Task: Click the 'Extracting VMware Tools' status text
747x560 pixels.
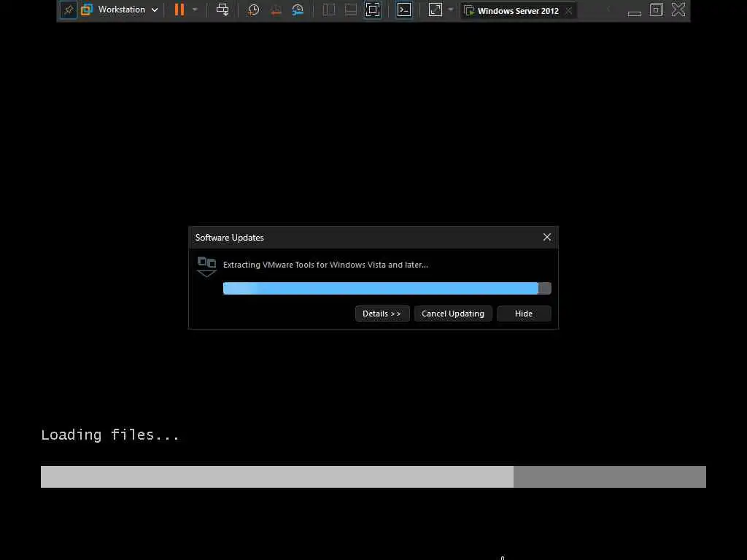Action: point(325,265)
